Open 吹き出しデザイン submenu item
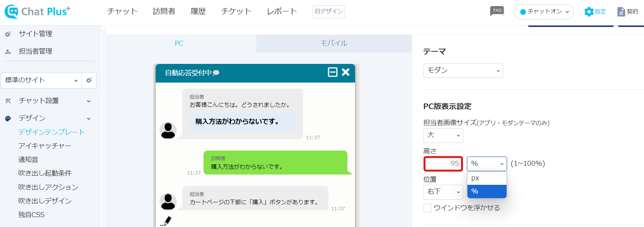 (45, 201)
